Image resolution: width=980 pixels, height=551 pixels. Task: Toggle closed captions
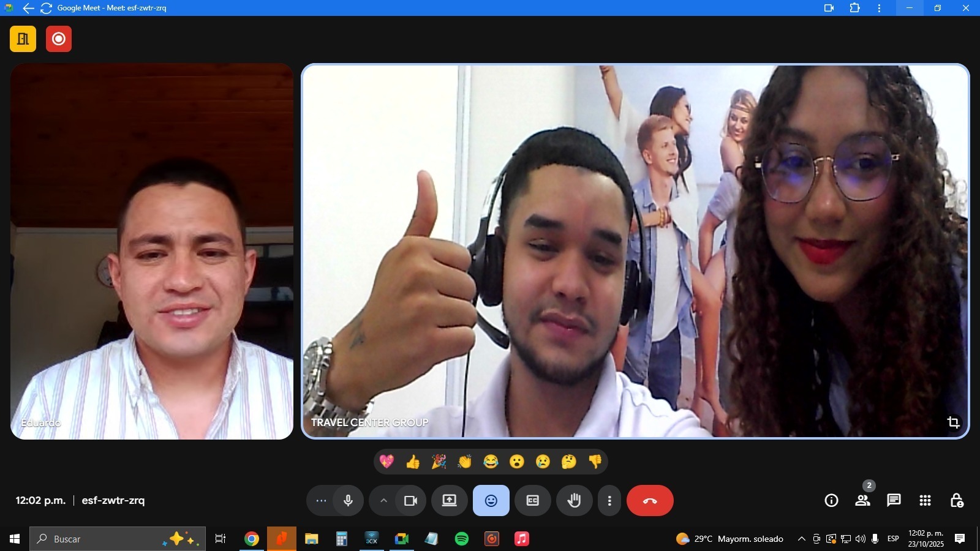(532, 501)
